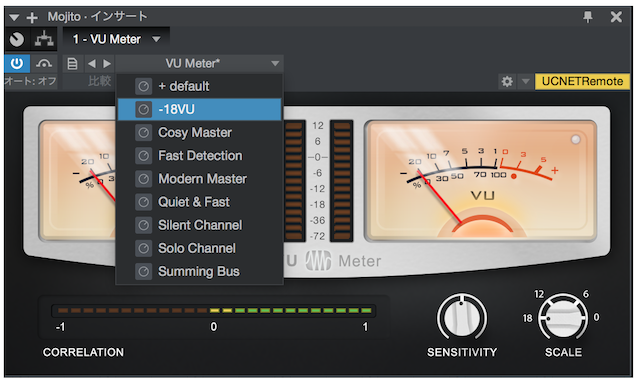Screen dimensions: 640x382
Task: Click the preset icon next to Cosy Master
Action: click(143, 133)
